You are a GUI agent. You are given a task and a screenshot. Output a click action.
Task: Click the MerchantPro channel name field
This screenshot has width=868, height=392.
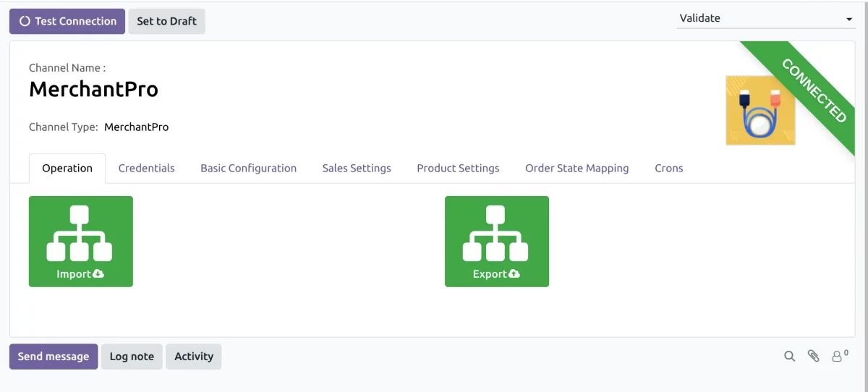tap(93, 89)
